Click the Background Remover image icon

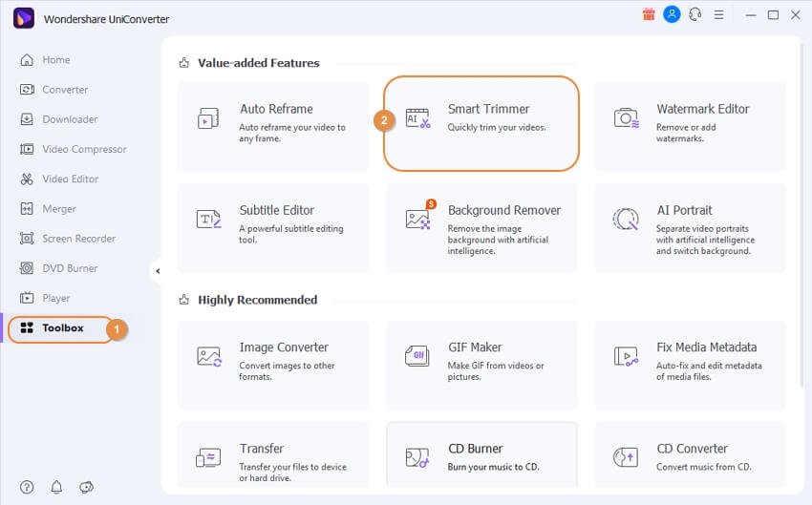pos(417,219)
